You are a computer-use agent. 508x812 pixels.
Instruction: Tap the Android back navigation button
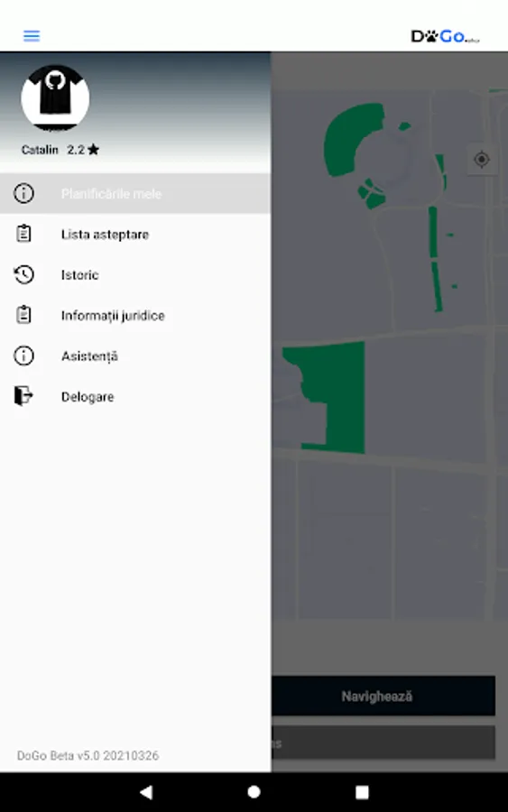[x=146, y=792]
